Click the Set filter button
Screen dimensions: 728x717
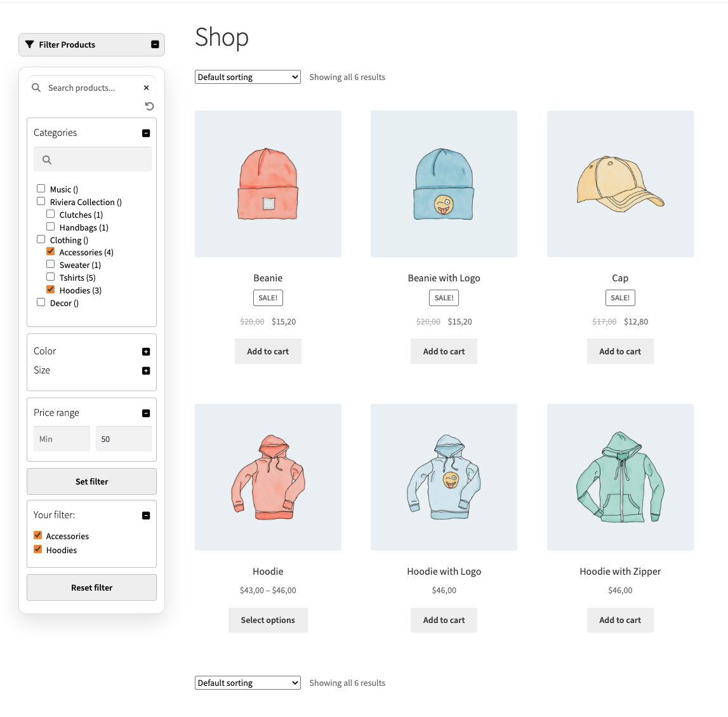pos(92,481)
